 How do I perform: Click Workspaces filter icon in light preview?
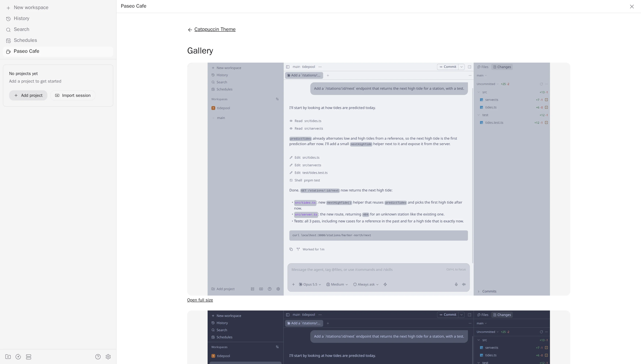277,99
